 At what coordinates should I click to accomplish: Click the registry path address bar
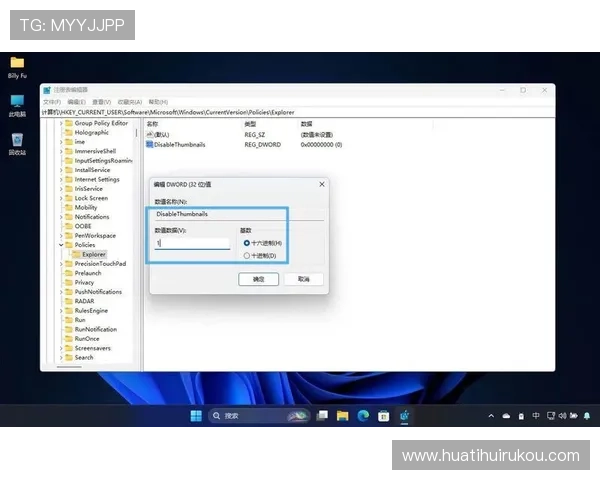(298, 112)
